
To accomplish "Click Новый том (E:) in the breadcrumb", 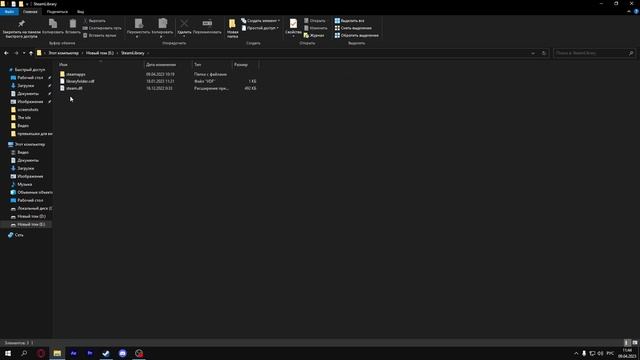I will pyautogui.click(x=100, y=53).
